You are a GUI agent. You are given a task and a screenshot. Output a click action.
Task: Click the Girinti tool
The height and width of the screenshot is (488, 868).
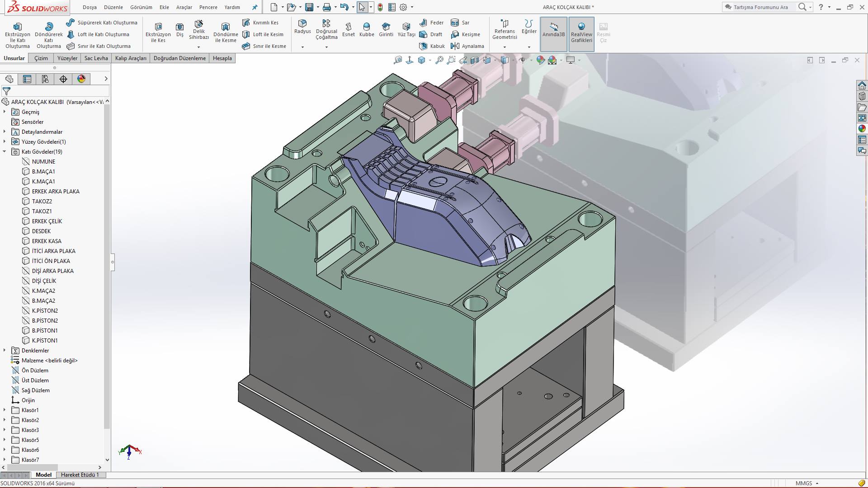[x=386, y=30]
